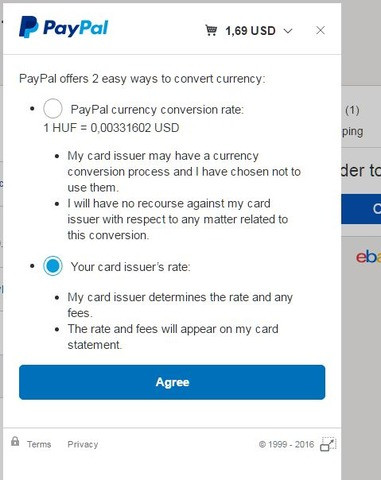
Task: Click the PayPal logo
Action: (x=64, y=27)
